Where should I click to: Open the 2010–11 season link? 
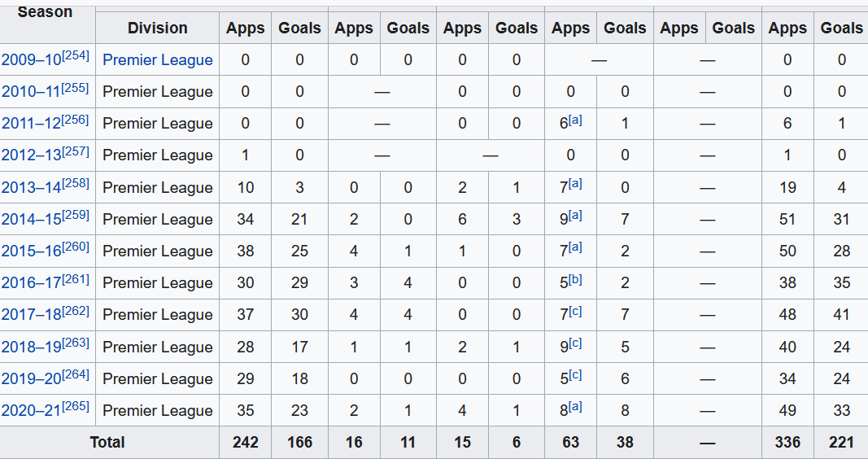point(31,91)
